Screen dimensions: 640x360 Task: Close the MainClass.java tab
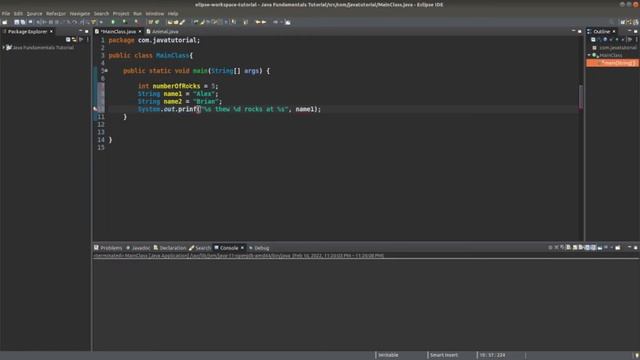140,31
